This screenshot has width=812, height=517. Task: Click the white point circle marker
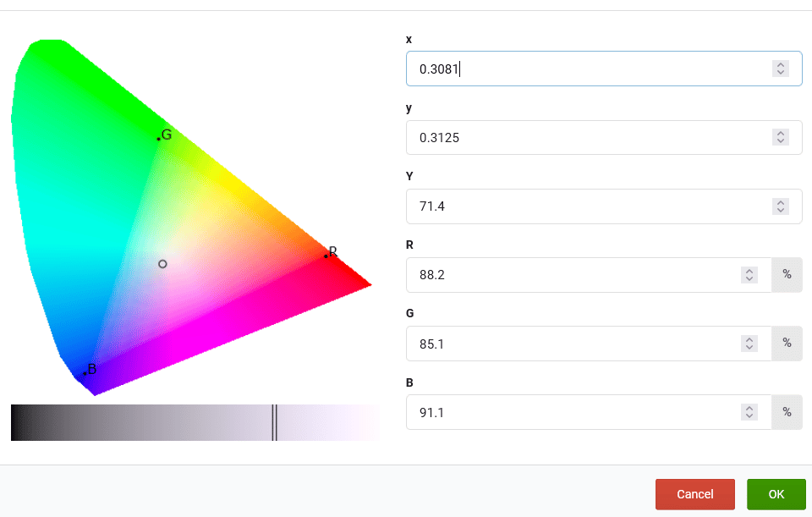(162, 264)
